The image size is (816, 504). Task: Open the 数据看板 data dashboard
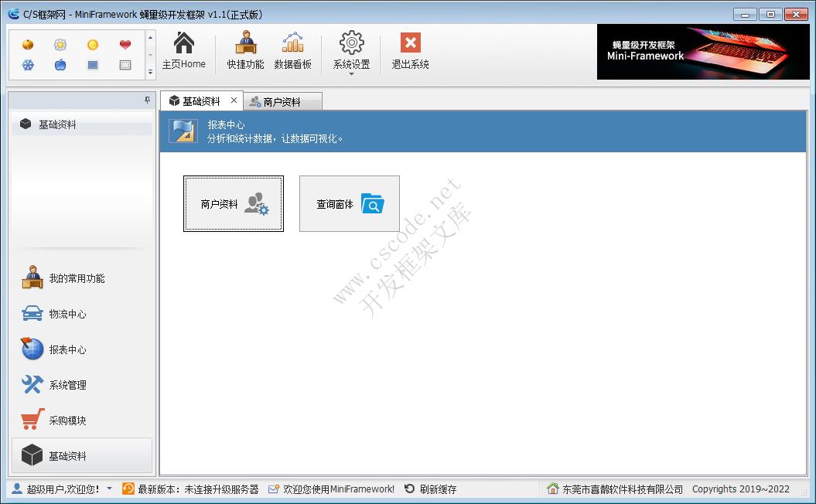[293, 50]
